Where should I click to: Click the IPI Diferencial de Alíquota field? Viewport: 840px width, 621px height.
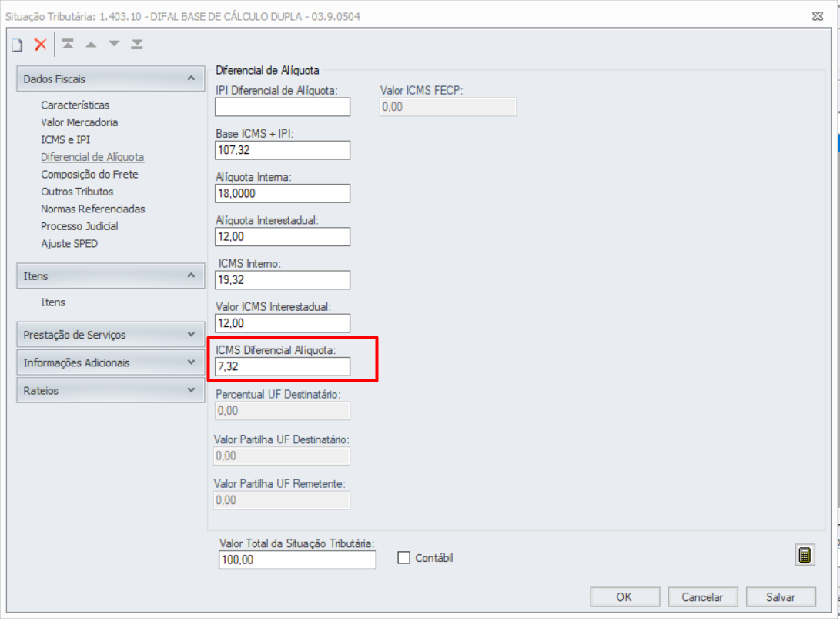point(283,107)
